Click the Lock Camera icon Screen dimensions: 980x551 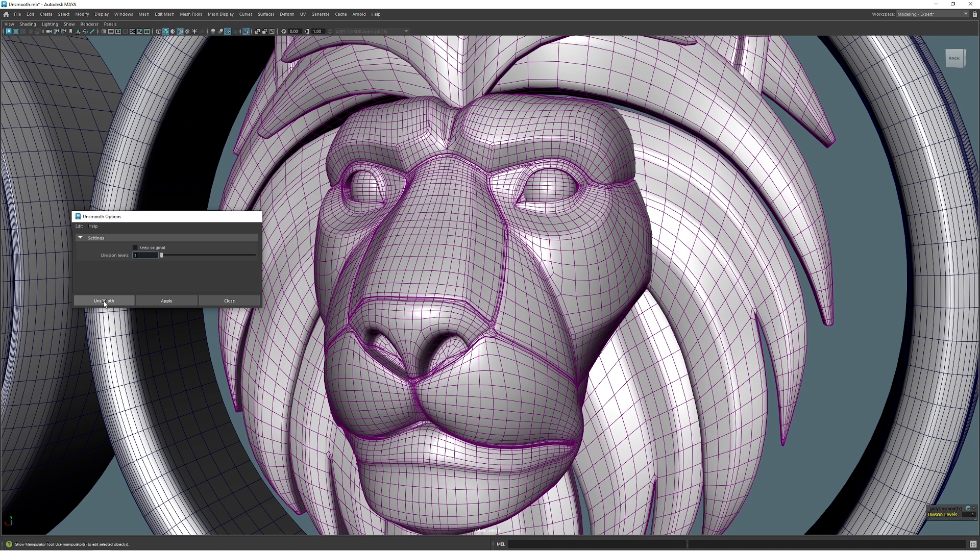coord(56,32)
